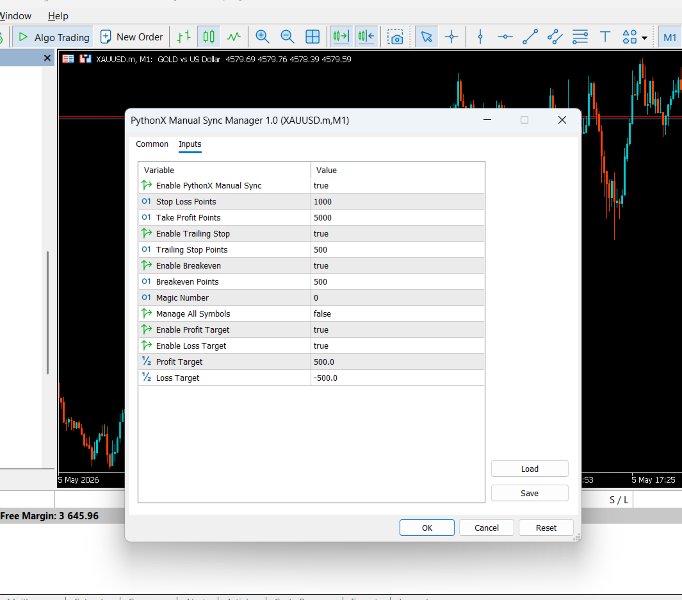Toggle Algo Trading button in toolbar
Image resolution: width=682 pixels, height=600 pixels.
click(x=53, y=37)
